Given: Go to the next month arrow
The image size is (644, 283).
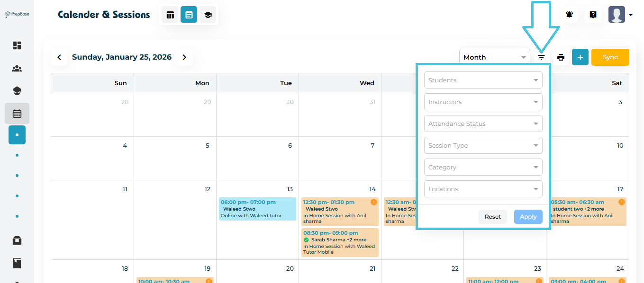Looking at the screenshot, I should click(x=184, y=57).
